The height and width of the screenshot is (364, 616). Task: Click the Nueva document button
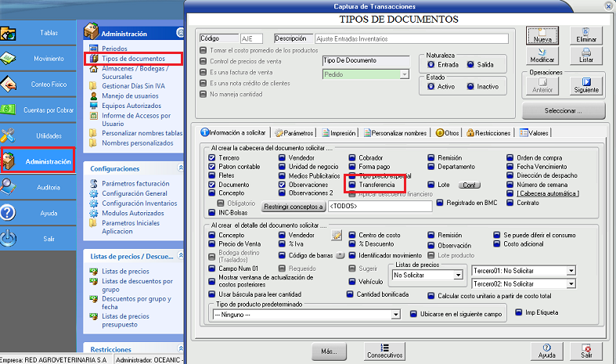click(541, 35)
